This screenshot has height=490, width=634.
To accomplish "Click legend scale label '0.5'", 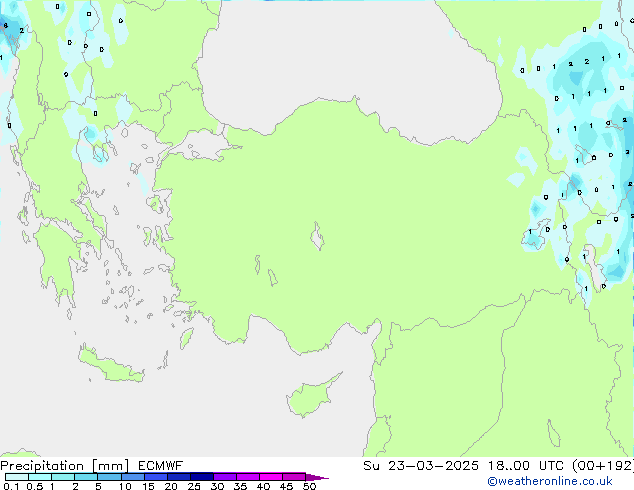I will point(34,486).
